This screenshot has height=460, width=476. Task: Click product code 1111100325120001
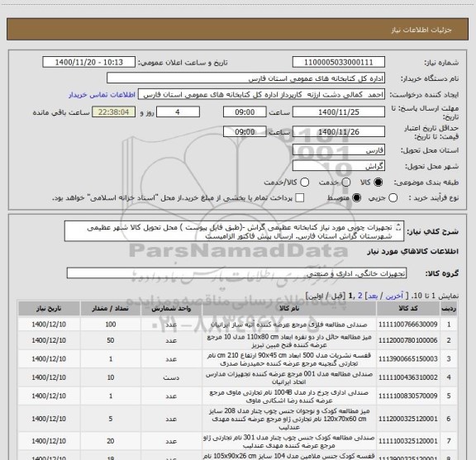click(408, 441)
